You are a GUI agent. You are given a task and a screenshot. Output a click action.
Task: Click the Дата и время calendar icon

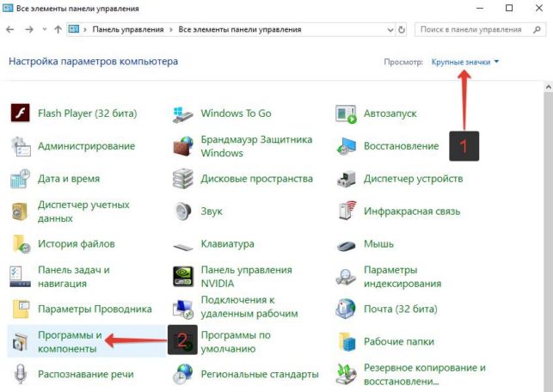coord(20,179)
